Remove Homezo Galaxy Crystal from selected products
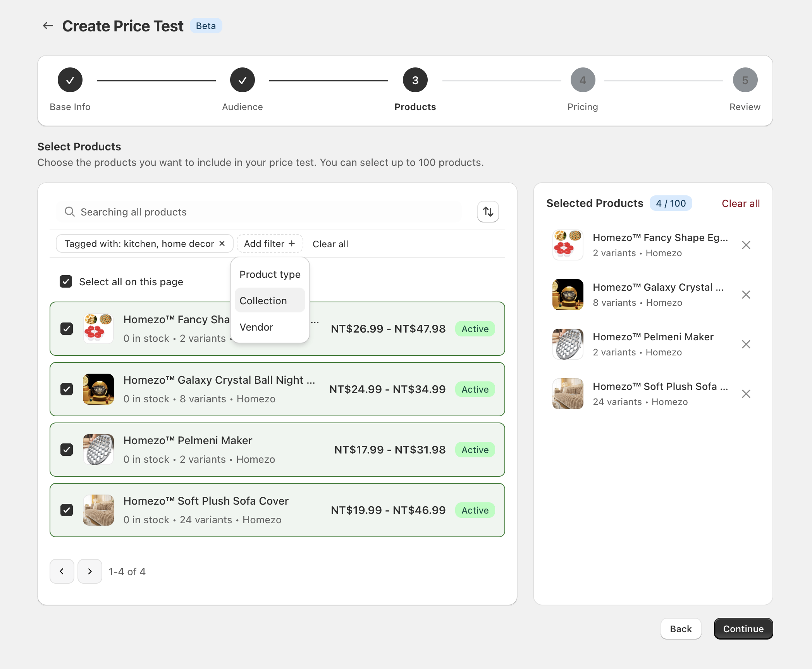 click(746, 295)
